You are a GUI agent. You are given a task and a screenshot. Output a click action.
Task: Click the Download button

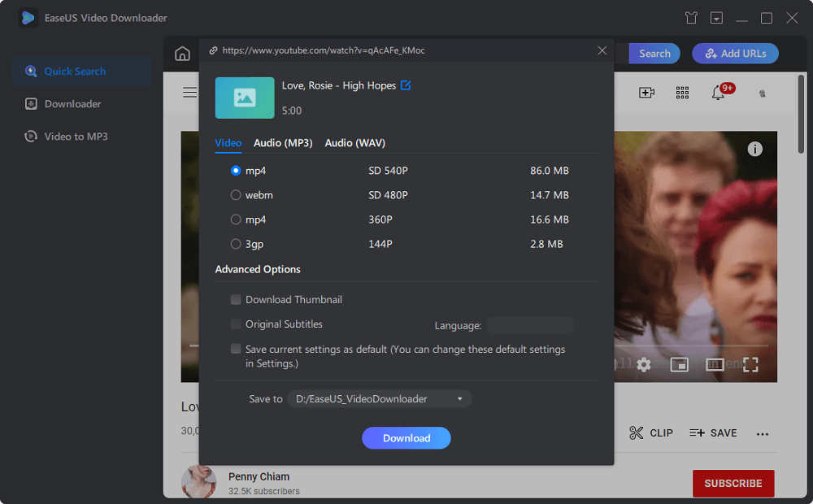(406, 438)
